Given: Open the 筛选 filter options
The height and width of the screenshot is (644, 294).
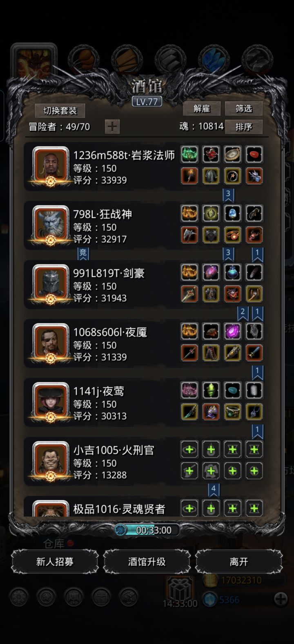Looking at the screenshot, I should 243,109.
